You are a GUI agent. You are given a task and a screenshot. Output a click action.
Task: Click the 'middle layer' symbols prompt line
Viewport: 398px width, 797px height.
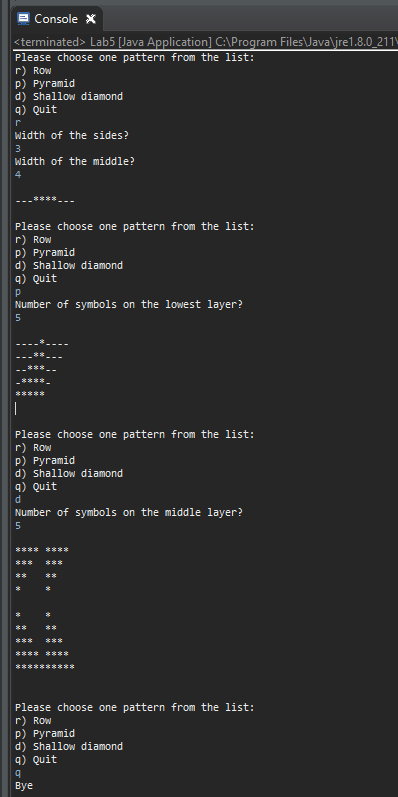(x=129, y=513)
